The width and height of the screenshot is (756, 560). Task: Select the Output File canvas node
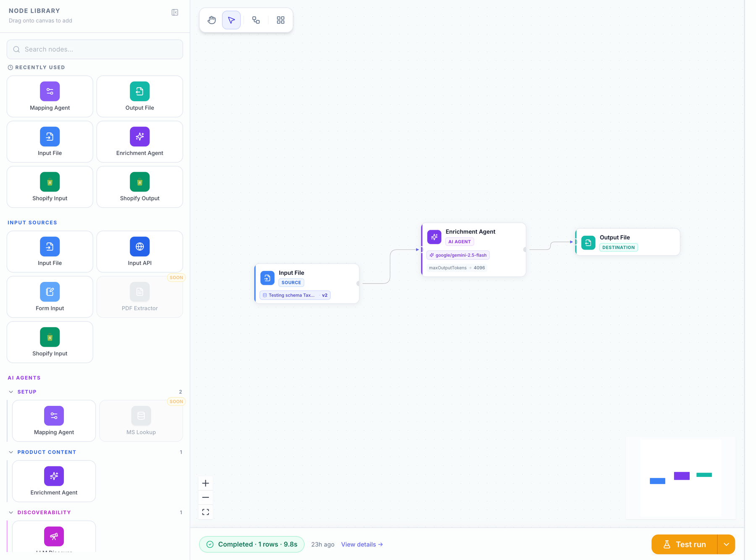(x=627, y=242)
